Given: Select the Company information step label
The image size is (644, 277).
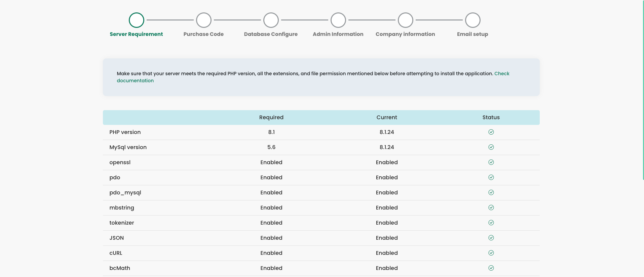Looking at the screenshot, I should 405,34.
